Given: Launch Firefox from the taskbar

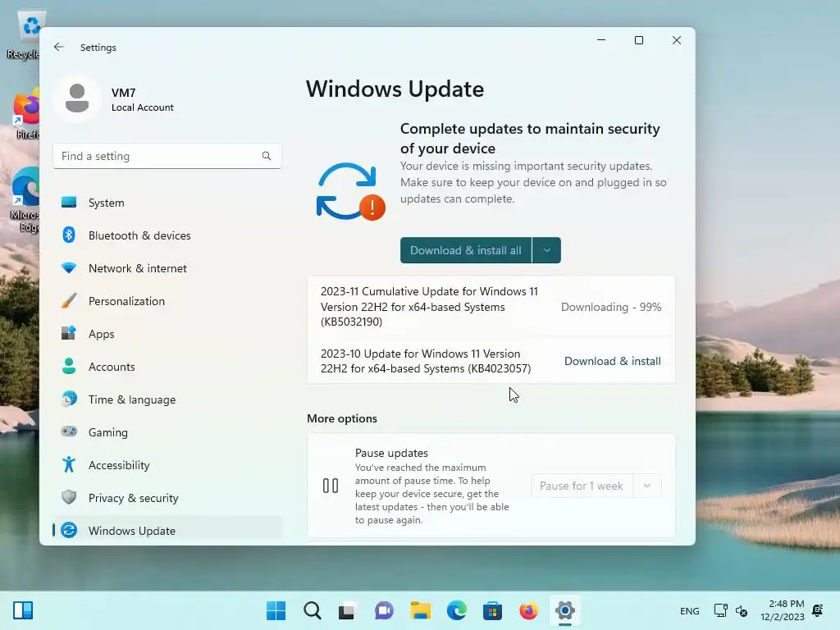Looking at the screenshot, I should click(529, 610).
